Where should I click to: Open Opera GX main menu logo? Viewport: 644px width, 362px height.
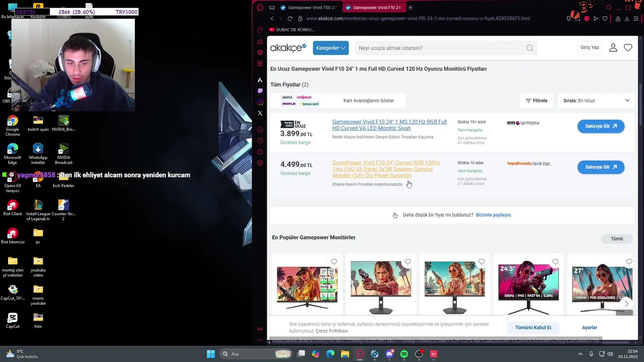click(260, 8)
